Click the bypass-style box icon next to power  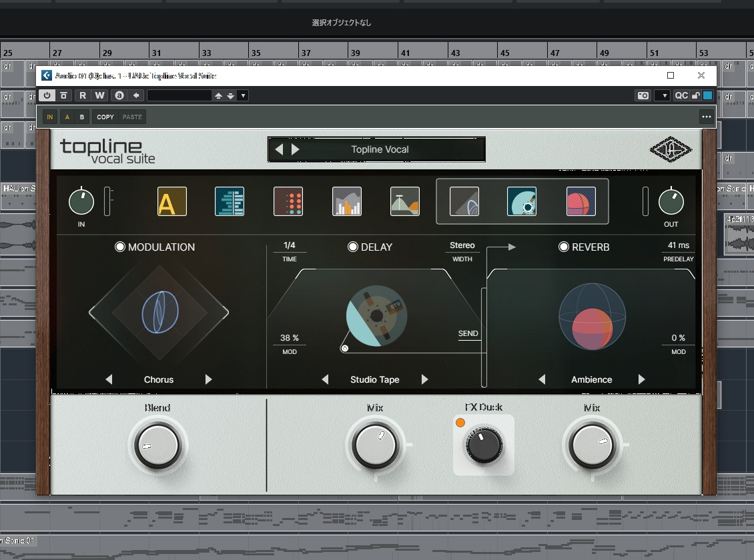pos(63,95)
